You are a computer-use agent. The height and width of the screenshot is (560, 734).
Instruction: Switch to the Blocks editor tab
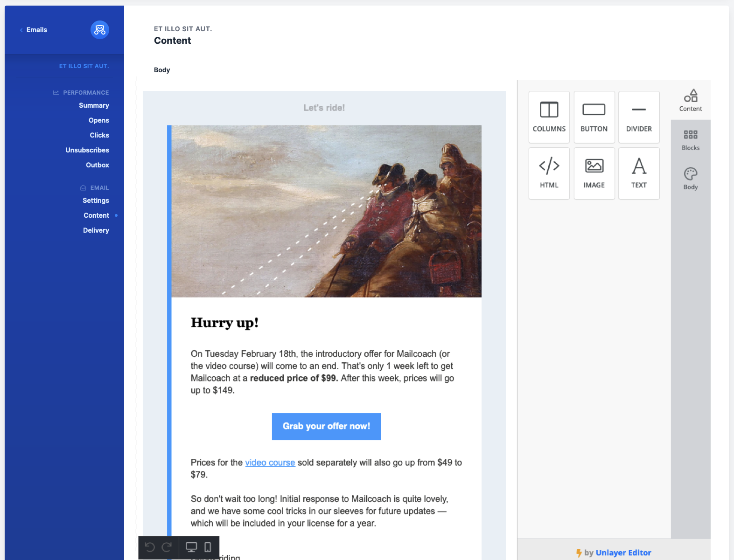pyautogui.click(x=691, y=139)
